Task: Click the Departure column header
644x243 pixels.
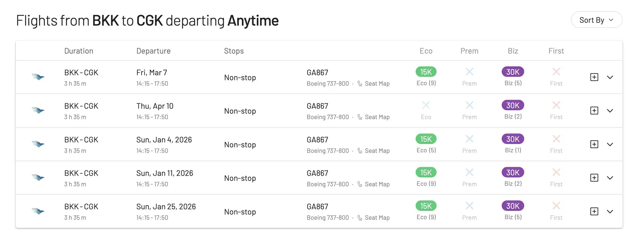Action: (154, 51)
